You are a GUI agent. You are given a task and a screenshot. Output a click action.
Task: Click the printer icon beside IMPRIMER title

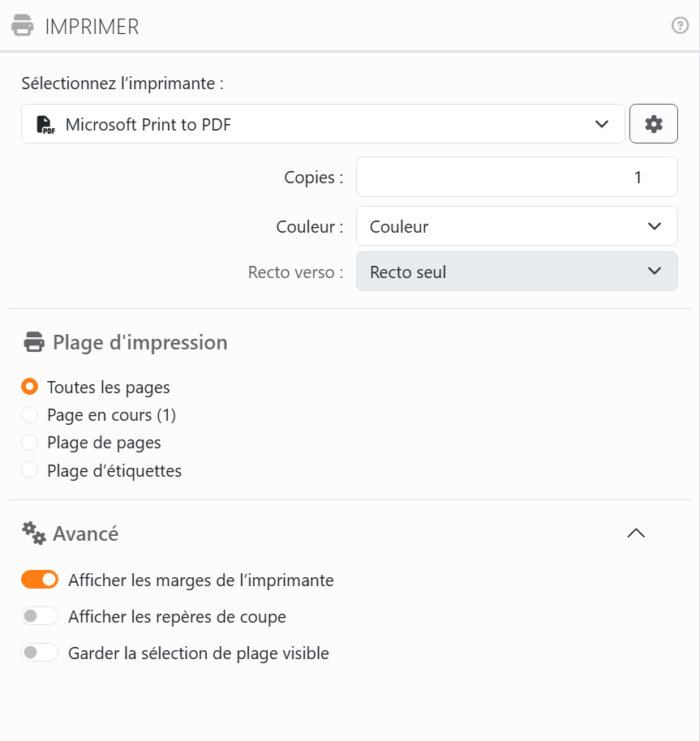[x=22, y=25]
